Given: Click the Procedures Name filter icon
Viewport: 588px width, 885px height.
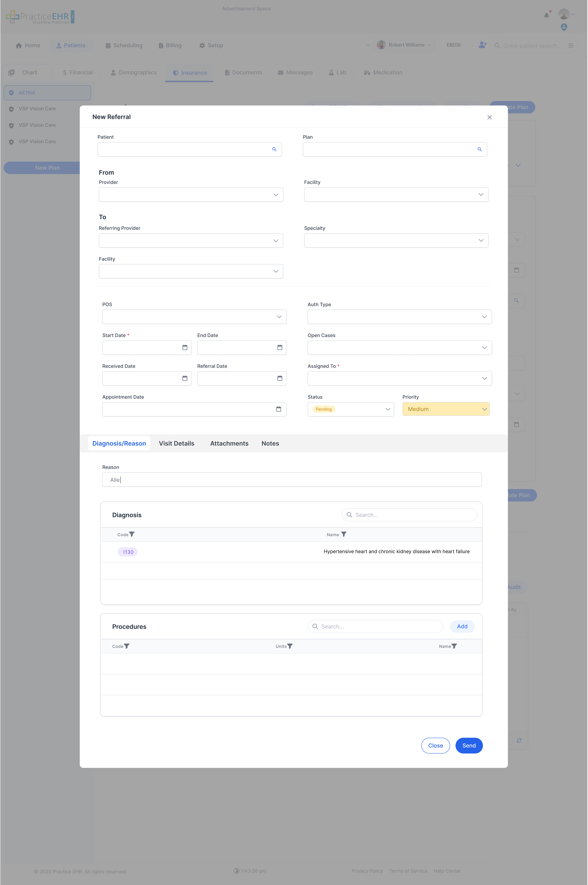Looking at the screenshot, I should point(454,646).
